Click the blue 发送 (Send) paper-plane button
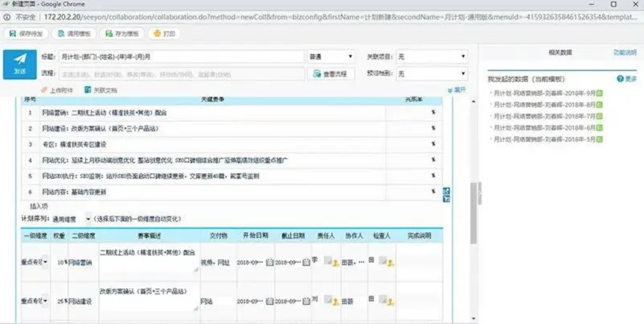The width and height of the screenshot is (644, 324). (x=20, y=64)
